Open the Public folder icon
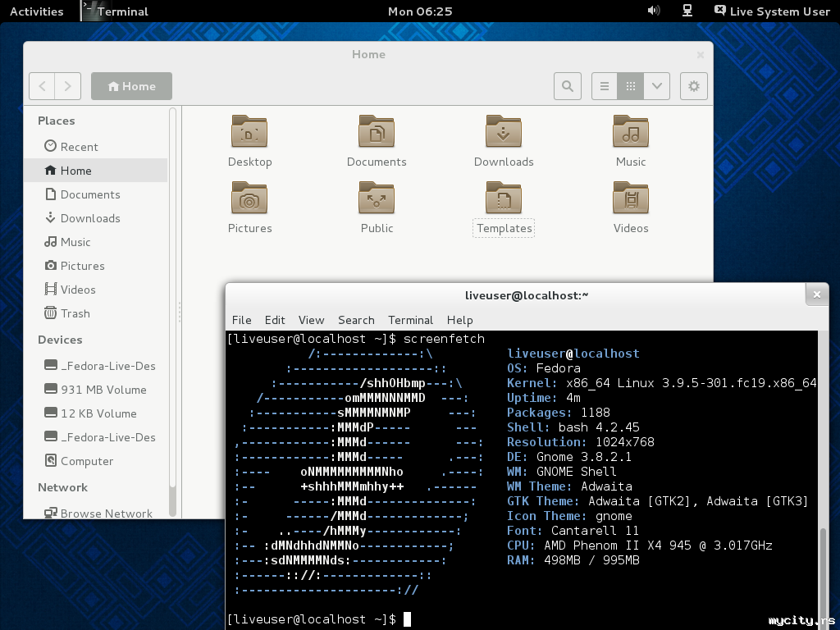The width and height of the screenshot is (840, 630). tap(377, 199)
